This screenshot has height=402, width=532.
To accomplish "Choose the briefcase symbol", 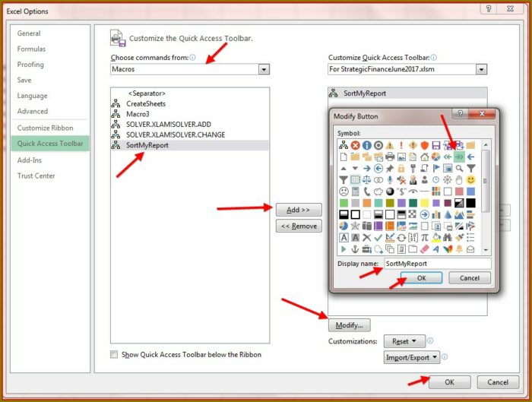I will 366,249.
